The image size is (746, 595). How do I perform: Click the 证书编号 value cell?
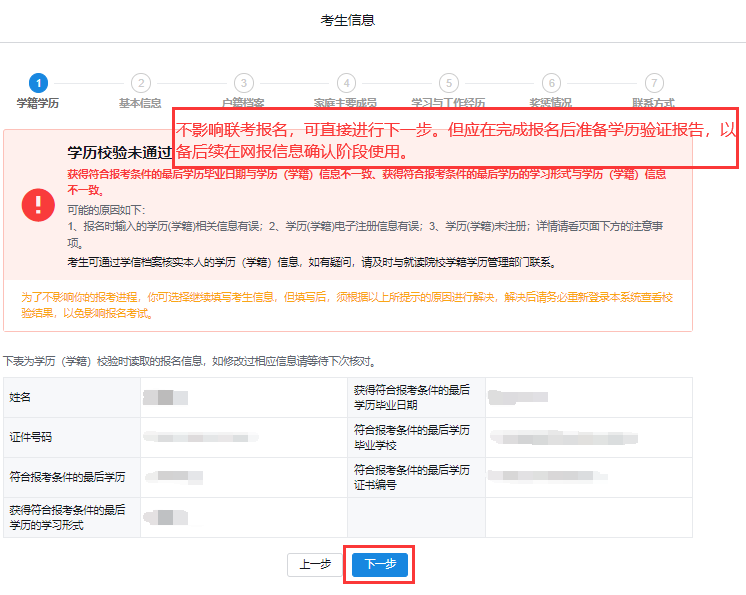(560, 477)
